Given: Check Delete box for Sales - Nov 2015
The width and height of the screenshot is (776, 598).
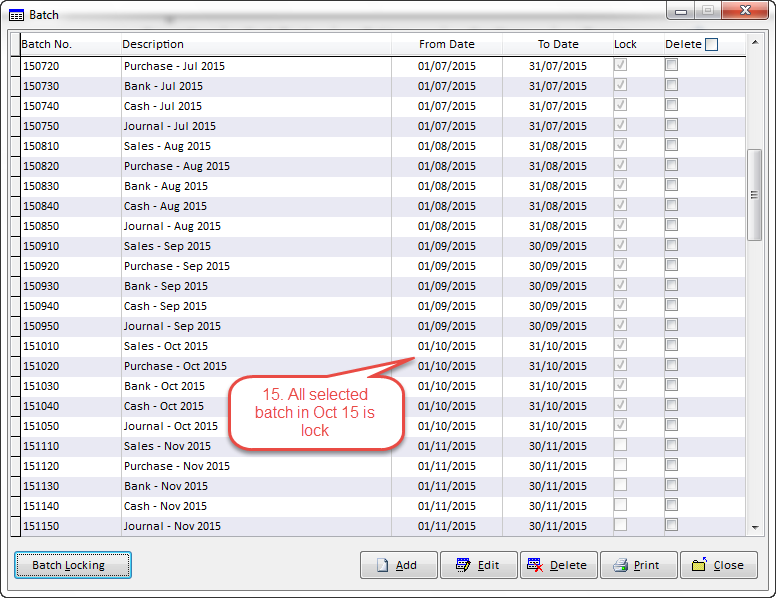Looking at the screenshot, I should tap(672, 445).
